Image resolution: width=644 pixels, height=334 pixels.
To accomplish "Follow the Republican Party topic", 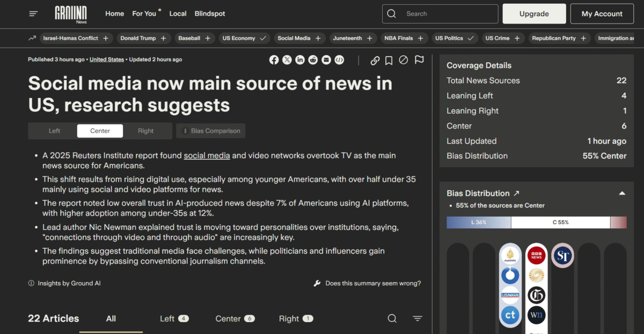I will pyautogui.click(x=583, y=38).
